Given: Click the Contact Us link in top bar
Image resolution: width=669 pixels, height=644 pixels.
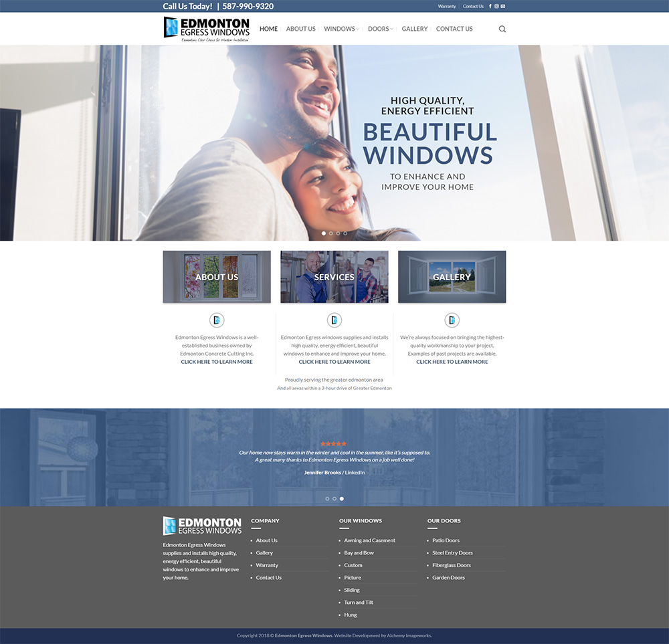Looking at the screenshot, I should 473,7.
